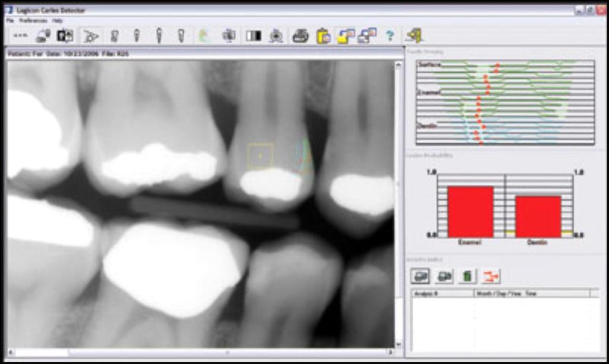Select the third, tall tooth-shape toolbar icon
This screenshot has width=609, height=364.
[x=158, y=36]
